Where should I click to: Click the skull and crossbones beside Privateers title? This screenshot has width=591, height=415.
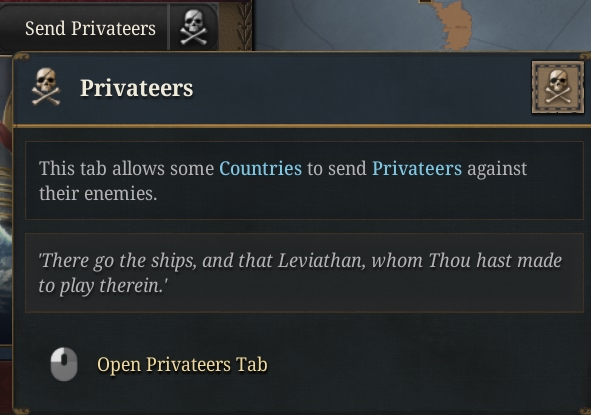[x=46, y=87]
